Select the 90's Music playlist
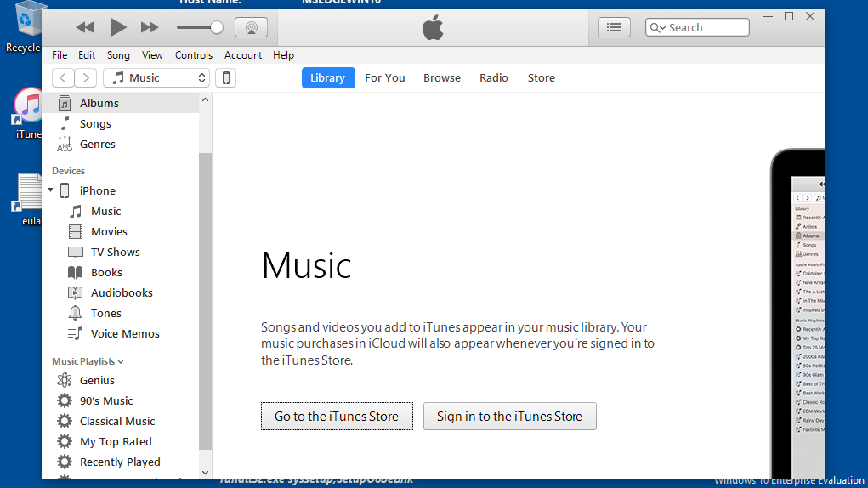The height and width of the screenshot is (488, 868). click(x=120, y=400)
